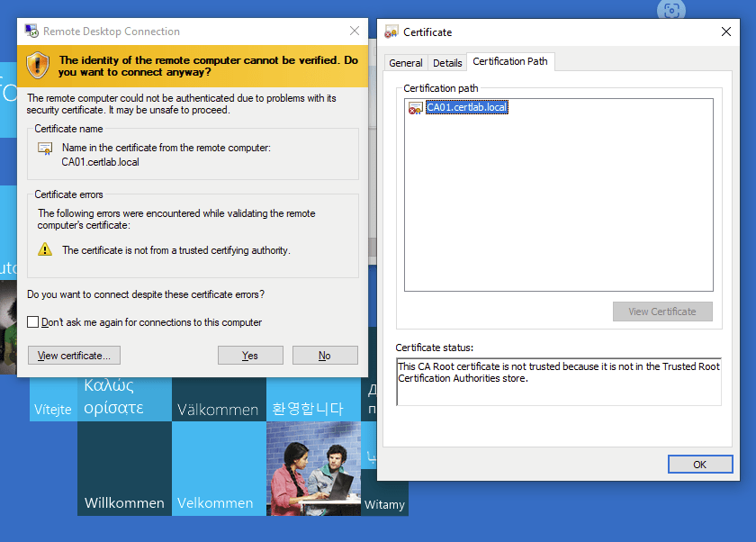Viewport: 756px width, 542px height.
Task: Select CA01.certlab.local in the certification path
Action: pyautogui.click(x=467, y=108)
